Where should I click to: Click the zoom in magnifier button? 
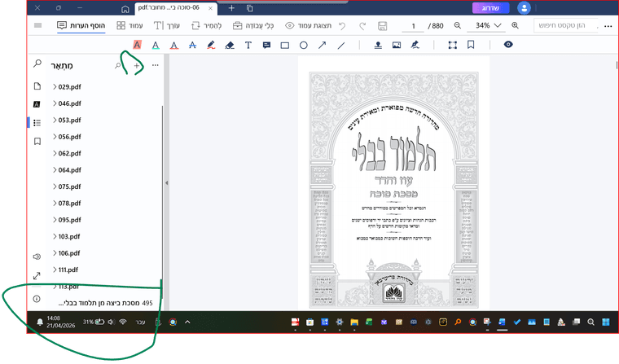(515, 26)
